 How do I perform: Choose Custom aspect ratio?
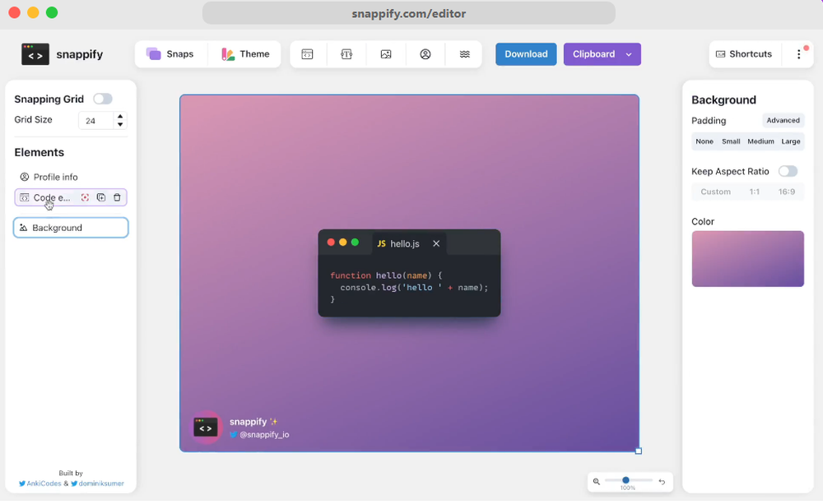715,192
